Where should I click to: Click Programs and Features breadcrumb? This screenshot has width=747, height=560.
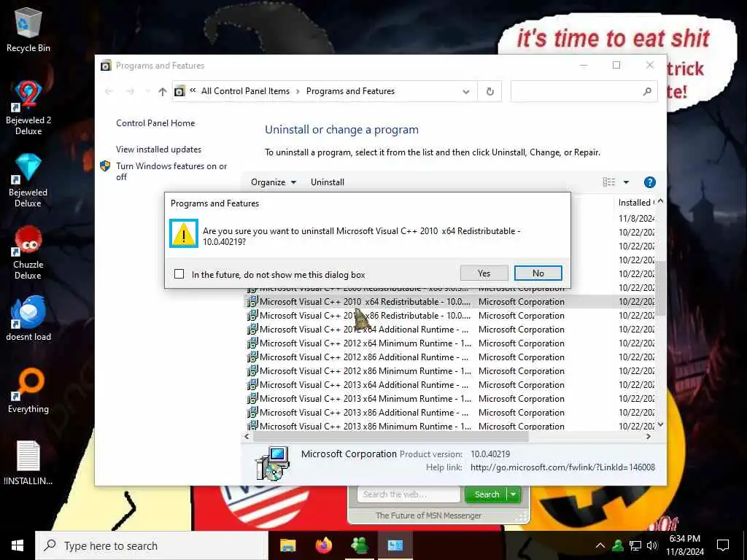(350, 91)
